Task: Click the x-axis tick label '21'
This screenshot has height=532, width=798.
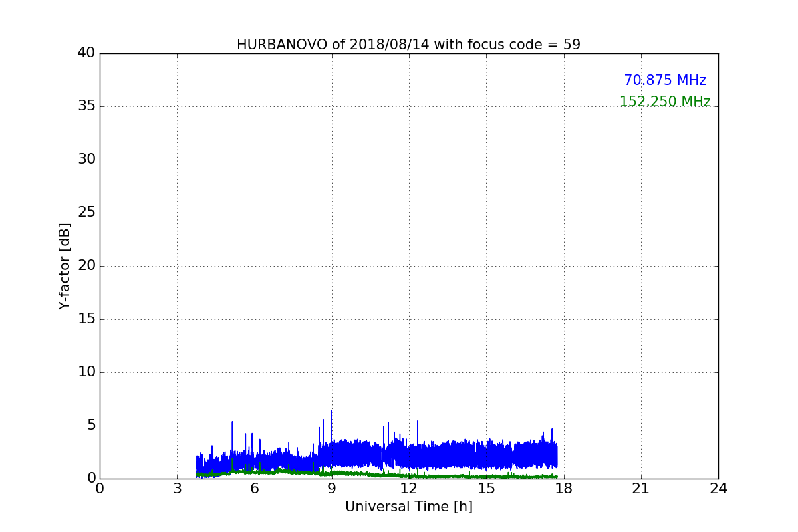Action: [x=641, y=488]
